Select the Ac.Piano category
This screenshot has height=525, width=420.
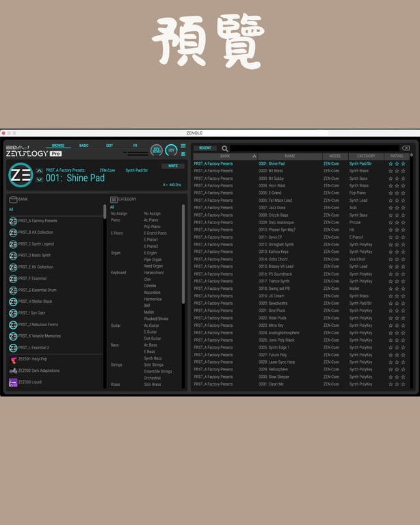pos(151,220)
